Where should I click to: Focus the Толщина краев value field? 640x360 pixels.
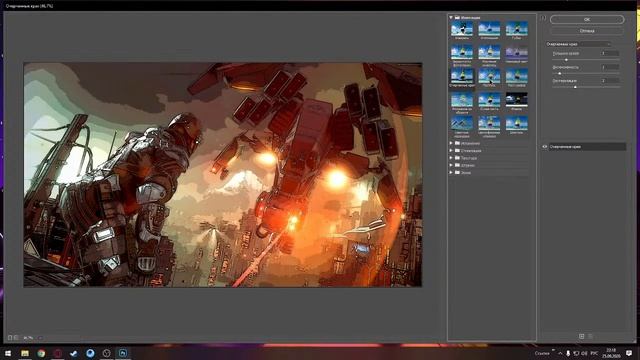(610, 53)
